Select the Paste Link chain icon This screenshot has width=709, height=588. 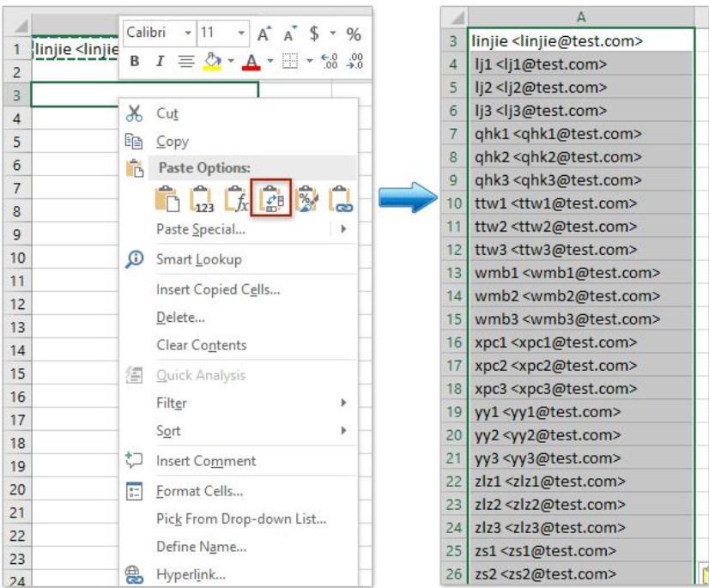pos(341,198)
